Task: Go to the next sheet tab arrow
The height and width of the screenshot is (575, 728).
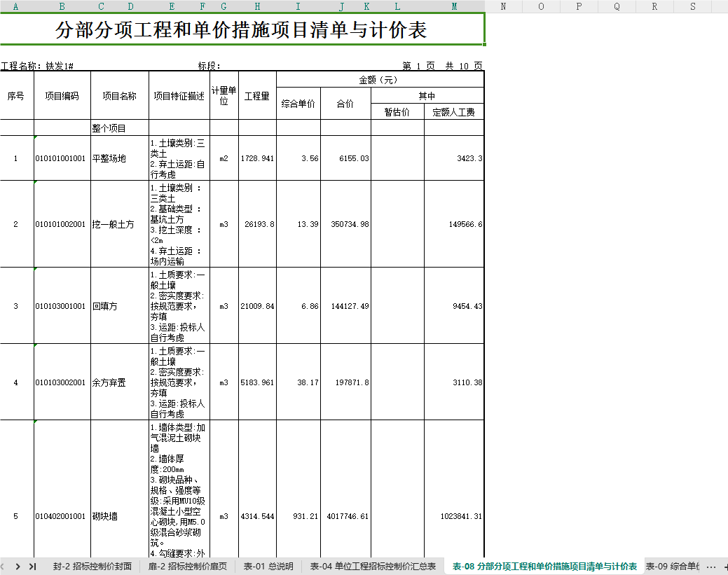Action: click(18, 566)
